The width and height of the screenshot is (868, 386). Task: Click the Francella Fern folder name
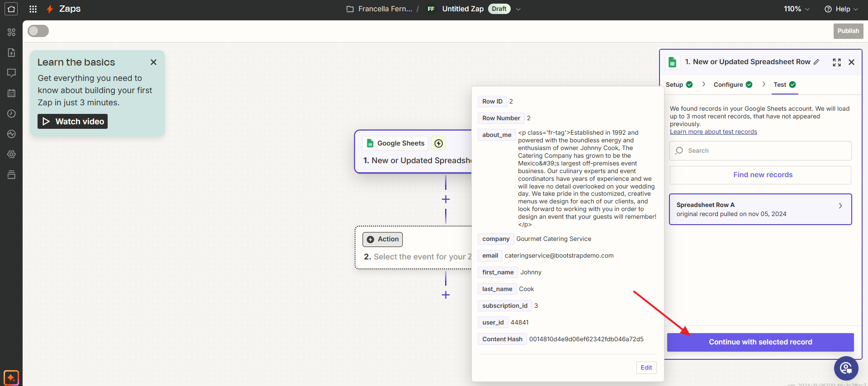pos(385,9)
